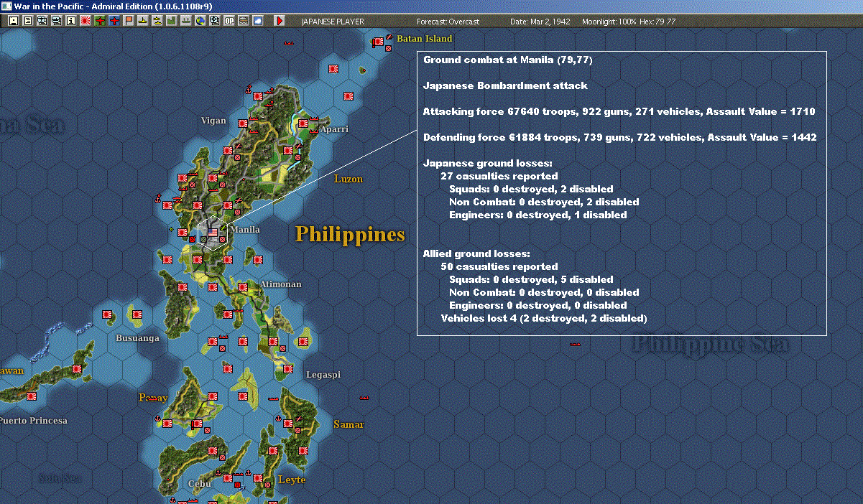Click the Panay island label
Screen dimensions: 863x504
pos(152,398)
